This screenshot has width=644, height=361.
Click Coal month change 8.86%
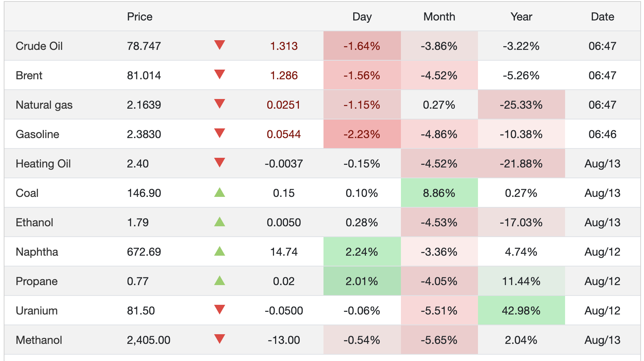[439, 193]
